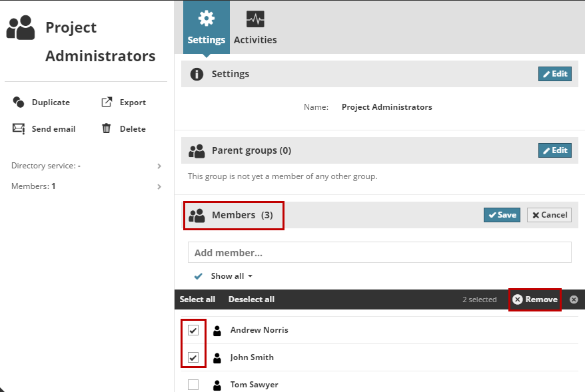The height and width of the screenshot is (392, 585).
Task: Open the Show all filter dropdown
Action: point(231,276)
